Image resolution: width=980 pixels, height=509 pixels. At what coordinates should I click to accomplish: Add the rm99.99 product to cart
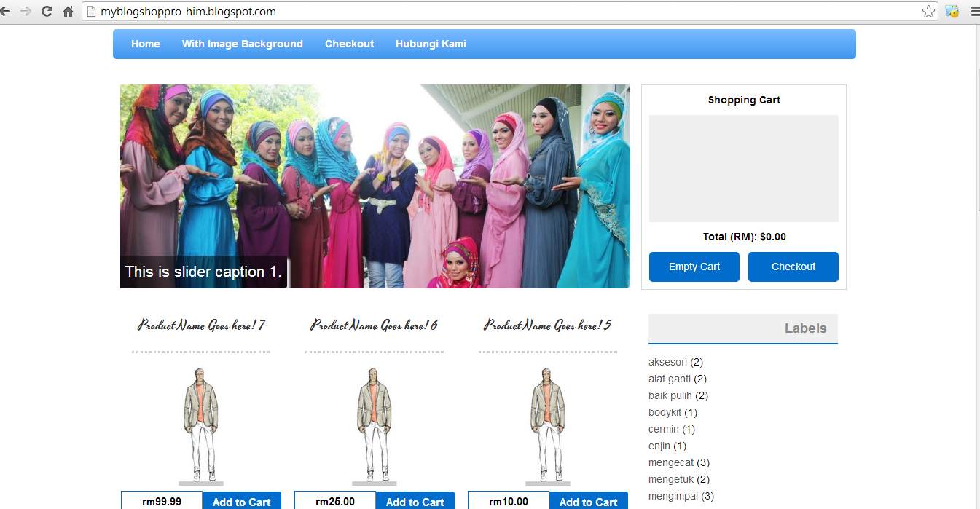point(241,501)
